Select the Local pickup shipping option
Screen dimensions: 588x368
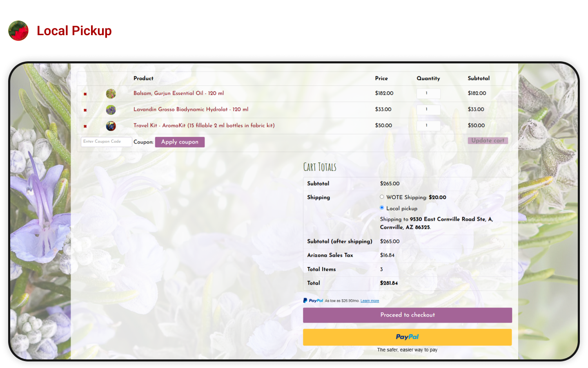(382, 208)
